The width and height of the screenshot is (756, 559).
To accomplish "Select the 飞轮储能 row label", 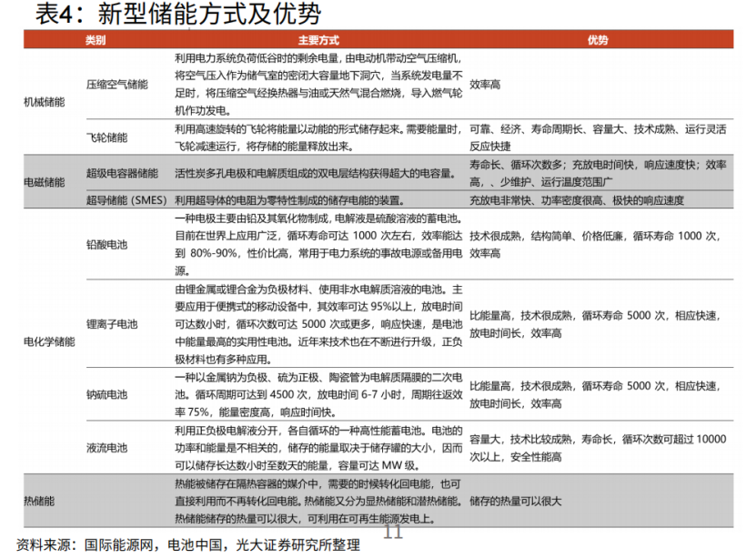I will click(106, 137).
